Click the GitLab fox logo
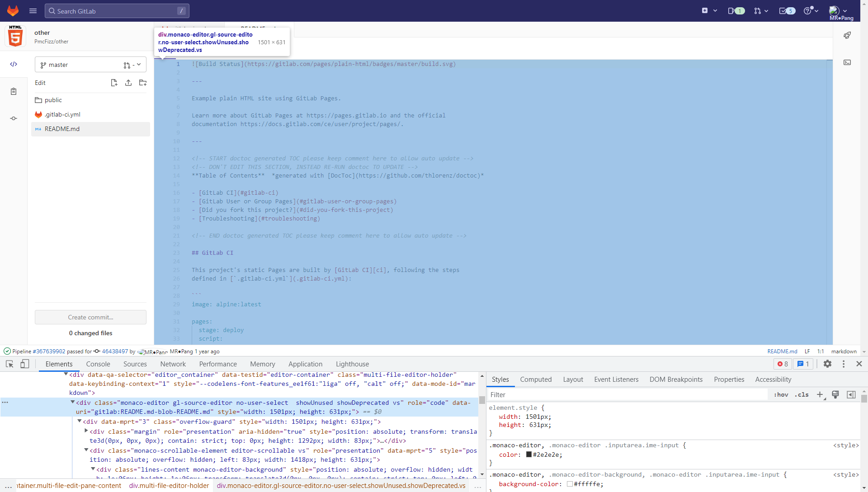This screenshot has width=868, height=492. pos(13,11)
